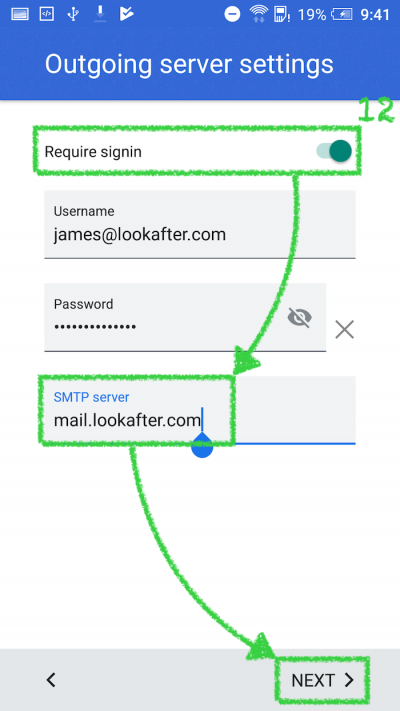Screen dimensions: 400x711
Task: Tap the Wi-Fi status icon
Action: click(259, 15)
